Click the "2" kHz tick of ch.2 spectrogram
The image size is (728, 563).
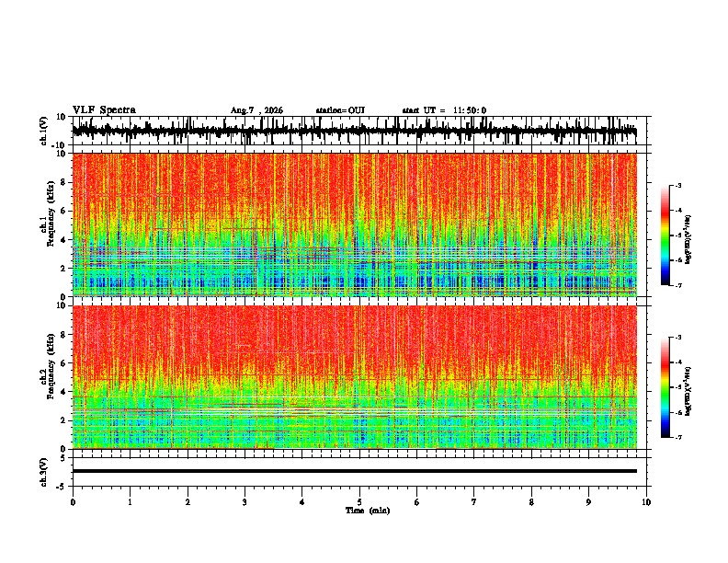63,420
